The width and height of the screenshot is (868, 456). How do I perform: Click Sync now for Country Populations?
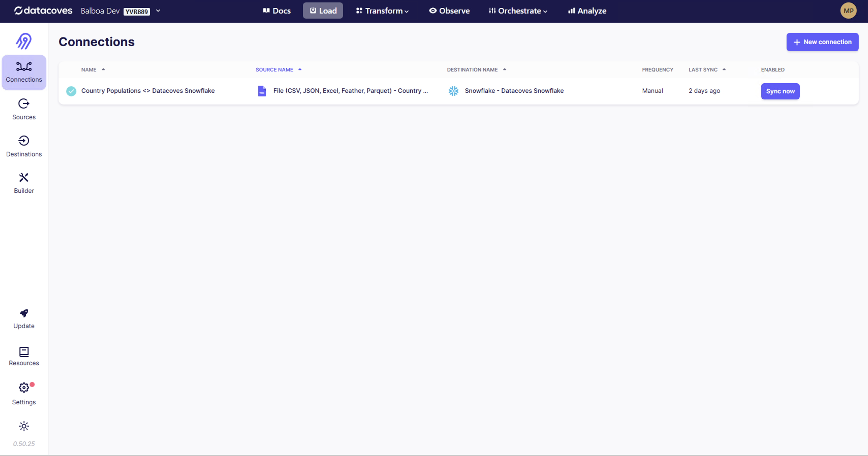(780, 91)
